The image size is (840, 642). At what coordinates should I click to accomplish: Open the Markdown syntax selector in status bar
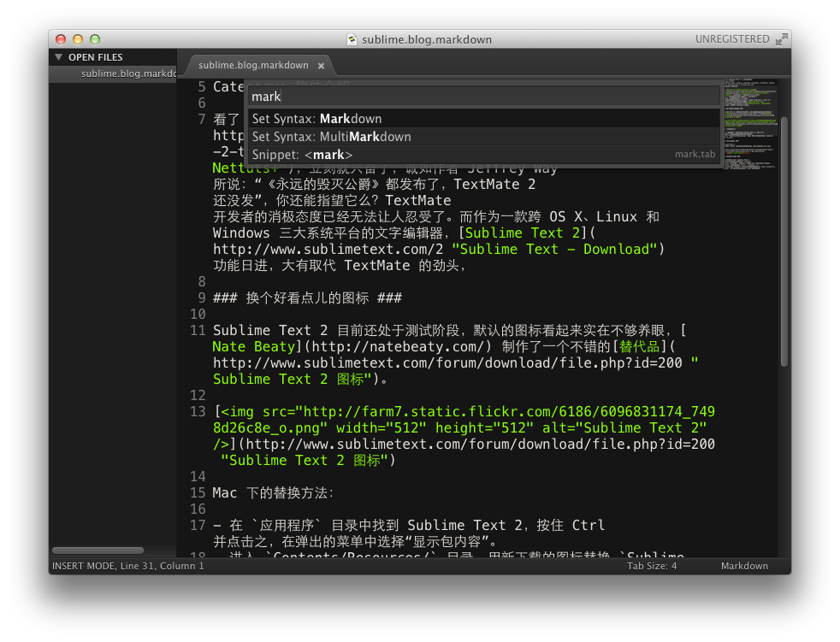[744, 566]
